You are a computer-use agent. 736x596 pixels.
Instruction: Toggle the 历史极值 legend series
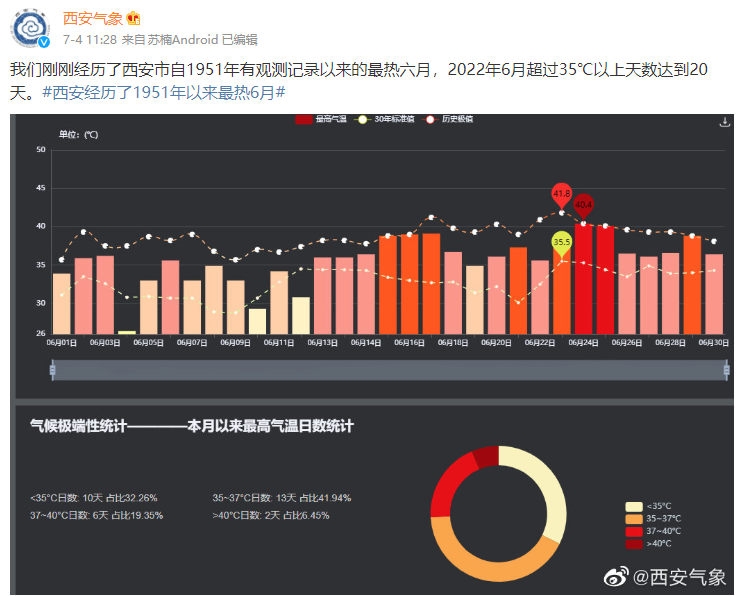[x=448, y=119]
